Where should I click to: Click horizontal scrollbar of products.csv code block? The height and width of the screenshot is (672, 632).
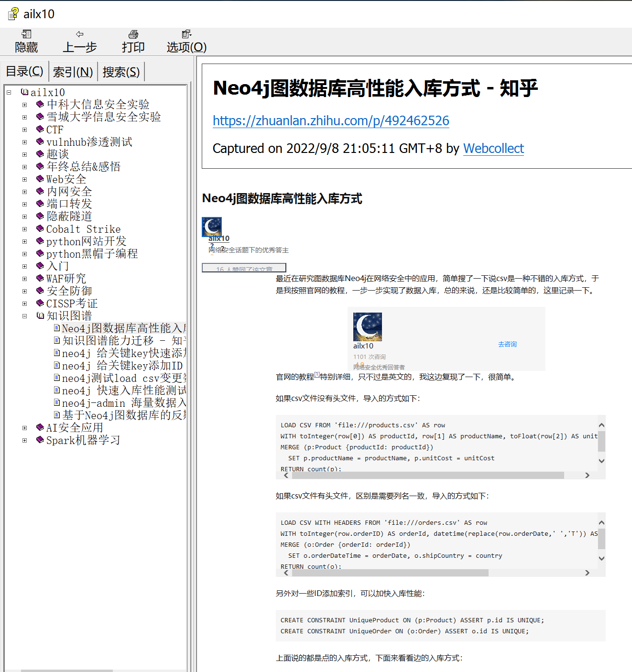pyautogui.click(x=427, y=475)
